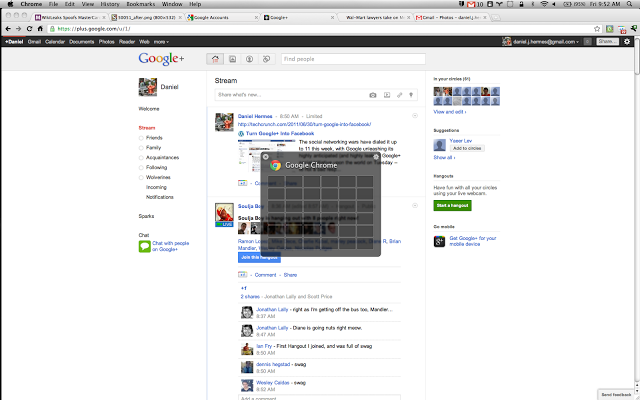Go to the Google+ home stream icon
640x400 pixels.
click(x=215, y=59)
